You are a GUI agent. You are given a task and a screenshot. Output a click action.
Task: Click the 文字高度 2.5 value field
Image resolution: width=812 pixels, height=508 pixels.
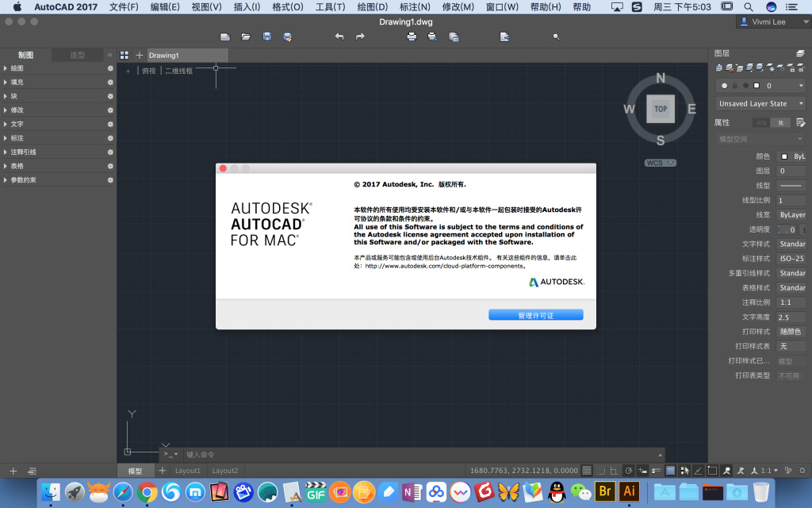point(791,317)
